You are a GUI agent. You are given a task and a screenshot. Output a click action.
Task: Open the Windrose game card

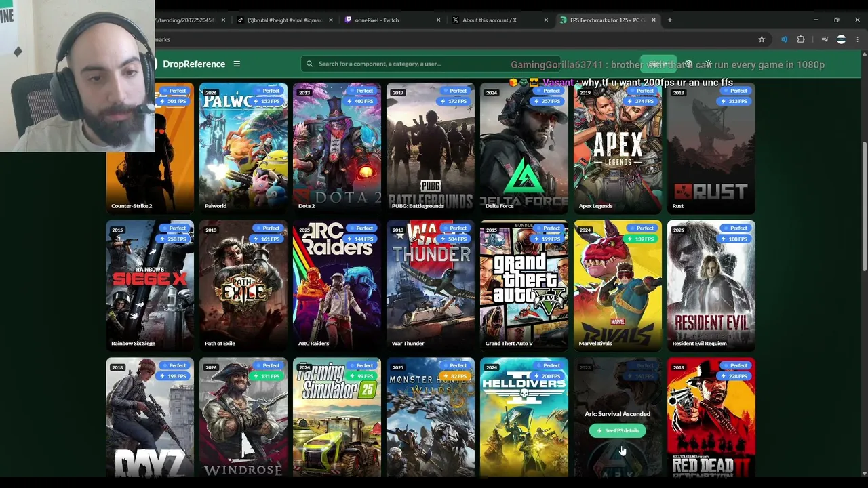[x=243, y=418]
